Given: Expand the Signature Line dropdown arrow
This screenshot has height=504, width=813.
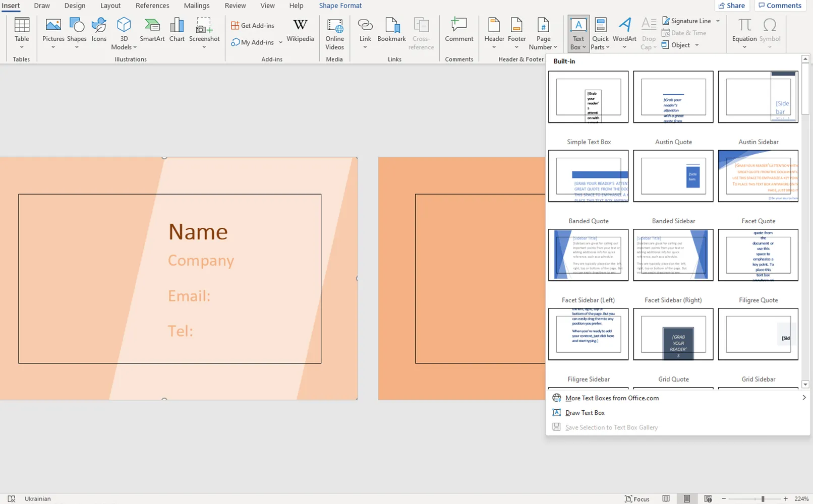Looking at the screenshot, I should tap(718, 21).
